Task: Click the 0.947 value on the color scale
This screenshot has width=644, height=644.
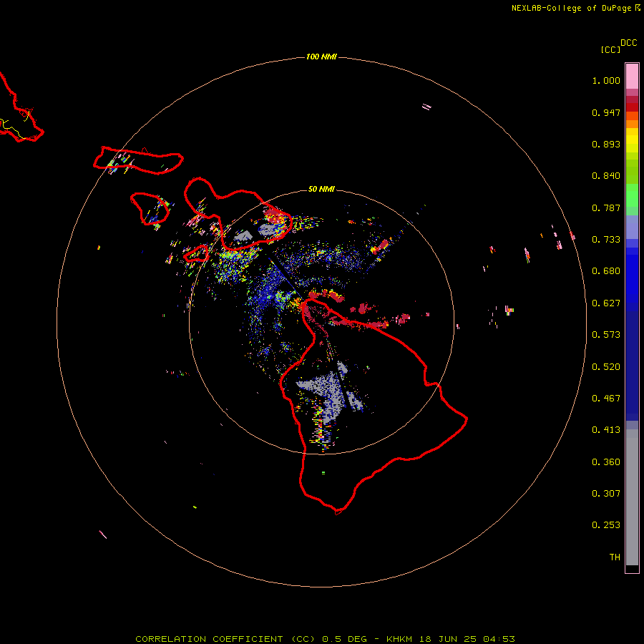Action: pyautogui.click(x=606, y=112)
